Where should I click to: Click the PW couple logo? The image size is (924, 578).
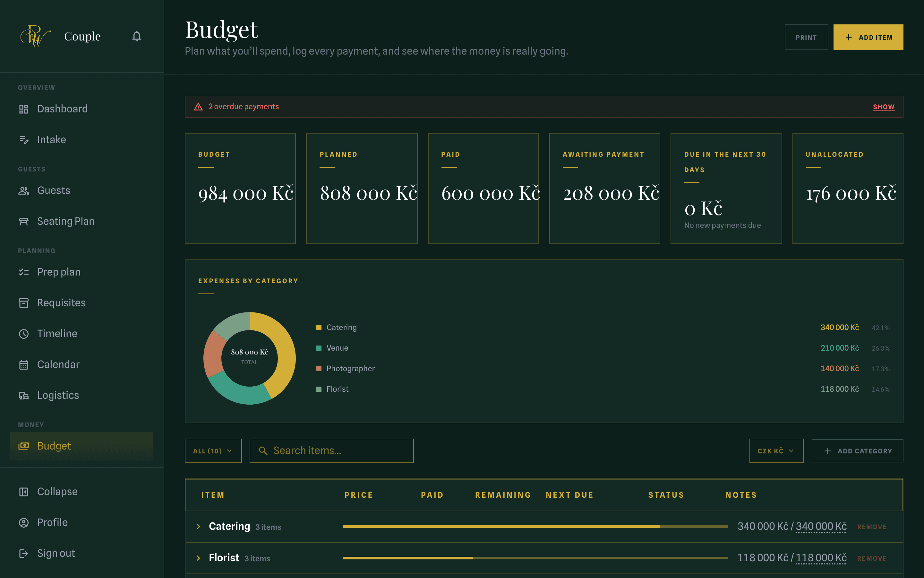[x=36, y=36]
